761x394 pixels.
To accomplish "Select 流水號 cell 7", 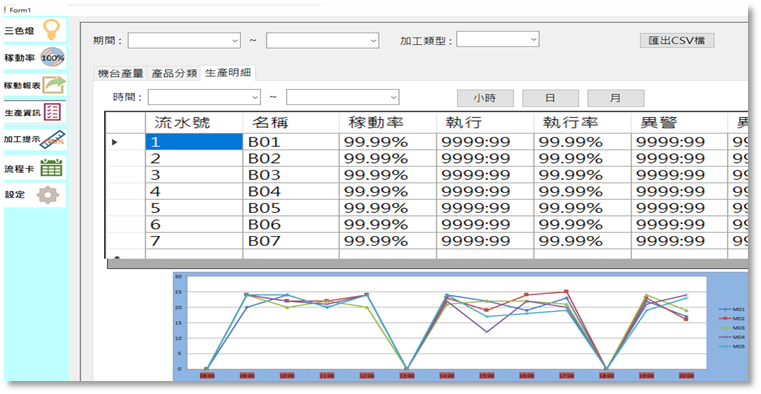I will [x=194, y=241].
